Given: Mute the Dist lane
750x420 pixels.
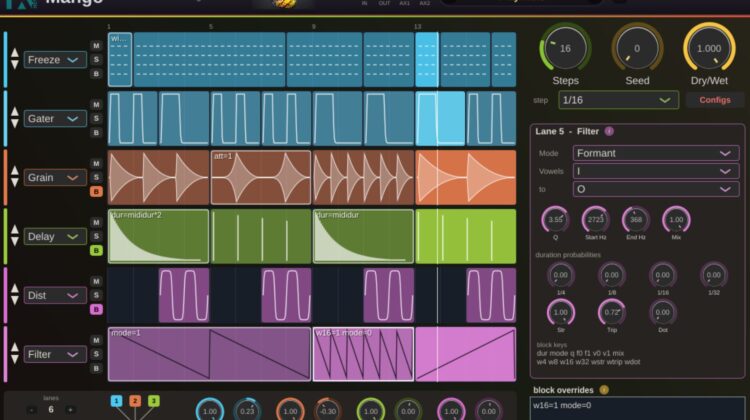Looking at the screenshot, I should tap(96, 281).
